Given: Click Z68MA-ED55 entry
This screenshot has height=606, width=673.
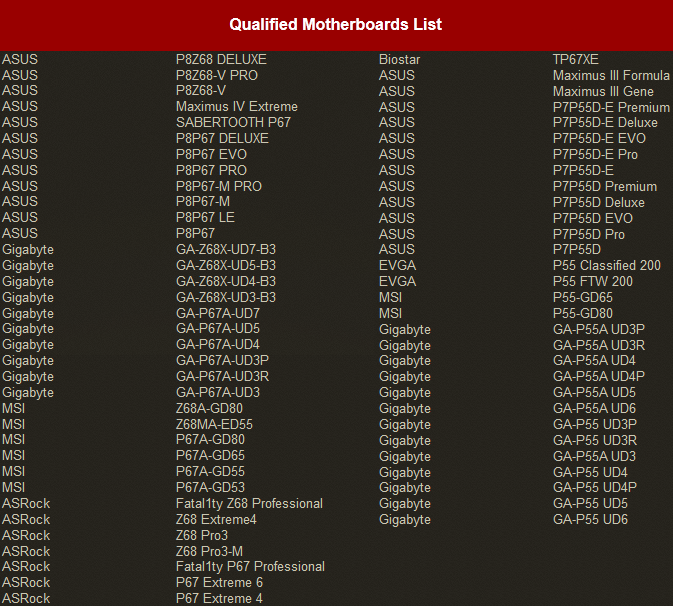Looking at the screenshot, I should click(x=214, y=424).
